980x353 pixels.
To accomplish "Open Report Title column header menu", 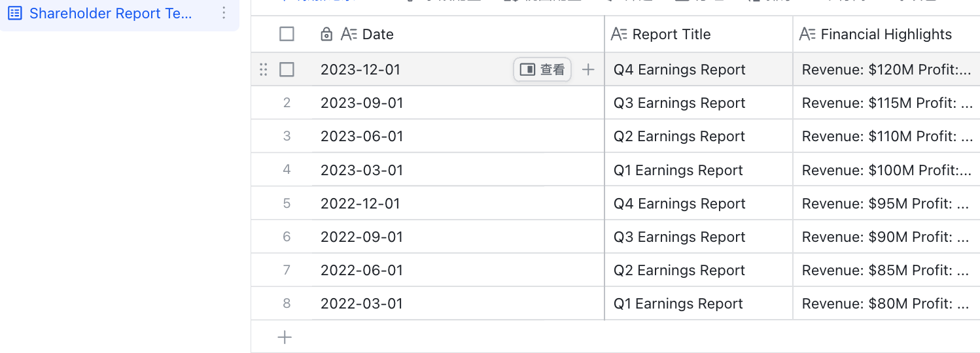I will pos(699,34).
